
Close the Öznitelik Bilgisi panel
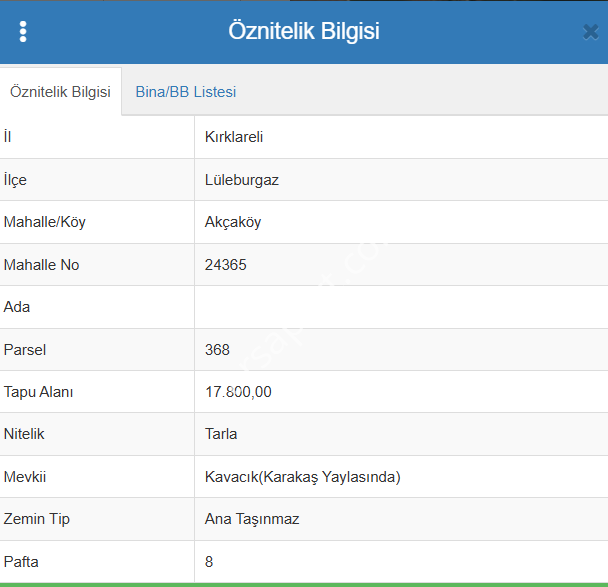point(590,32)
